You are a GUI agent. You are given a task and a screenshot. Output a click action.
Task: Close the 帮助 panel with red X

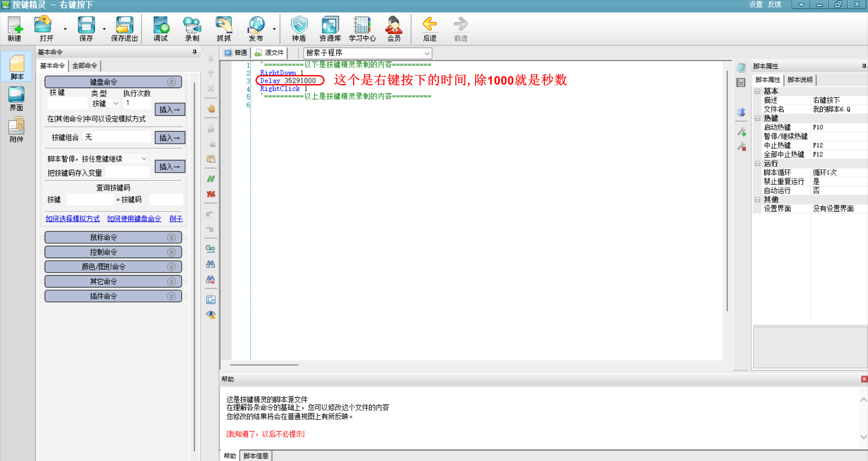pyautogui.click(x=864, y=379)
